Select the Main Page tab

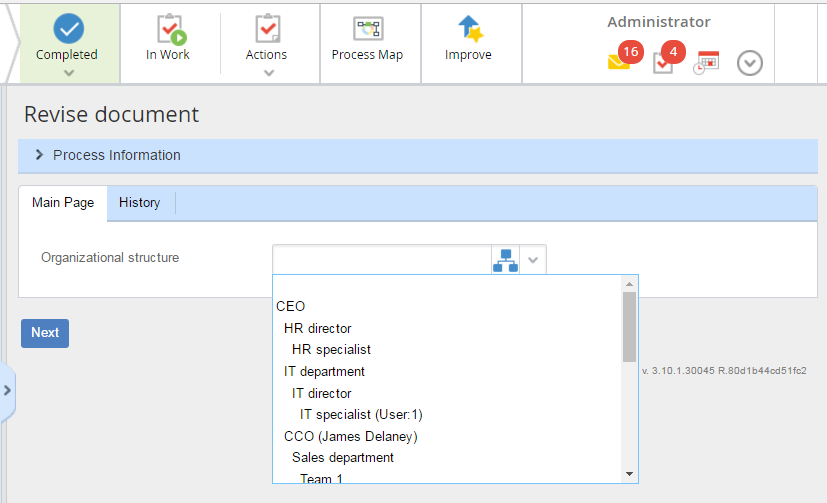coord(63,202)
